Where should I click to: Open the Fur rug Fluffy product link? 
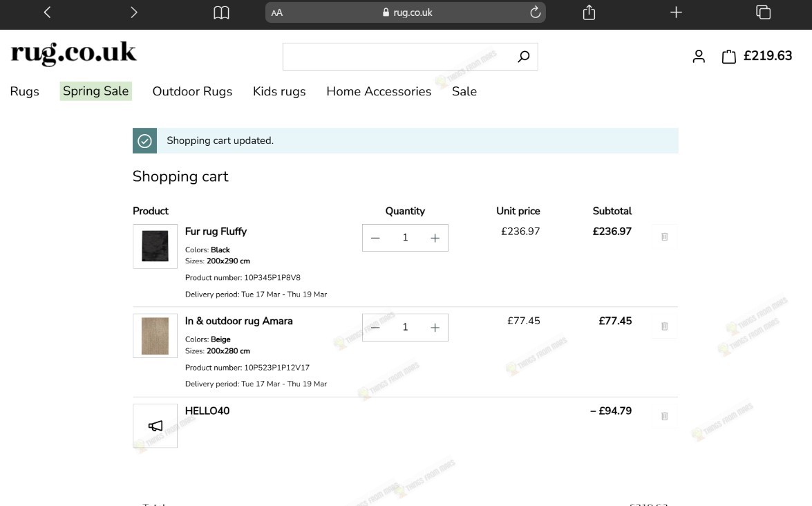tap(216, 232)
